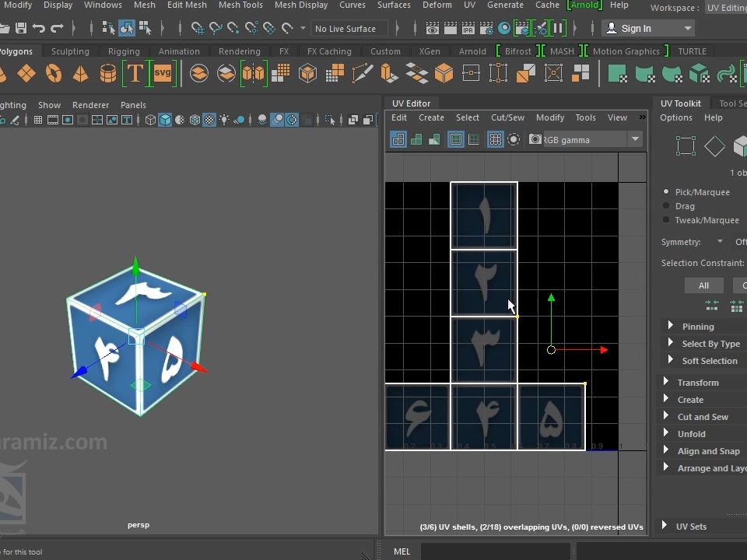
Task: Open the Sign In dropdown
Action: 648,29
